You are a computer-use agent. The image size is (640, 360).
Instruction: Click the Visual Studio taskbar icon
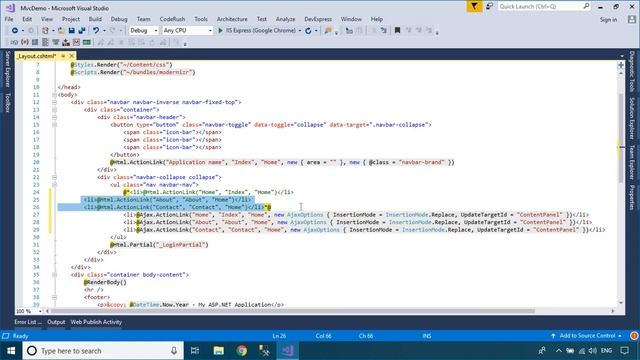288,351
